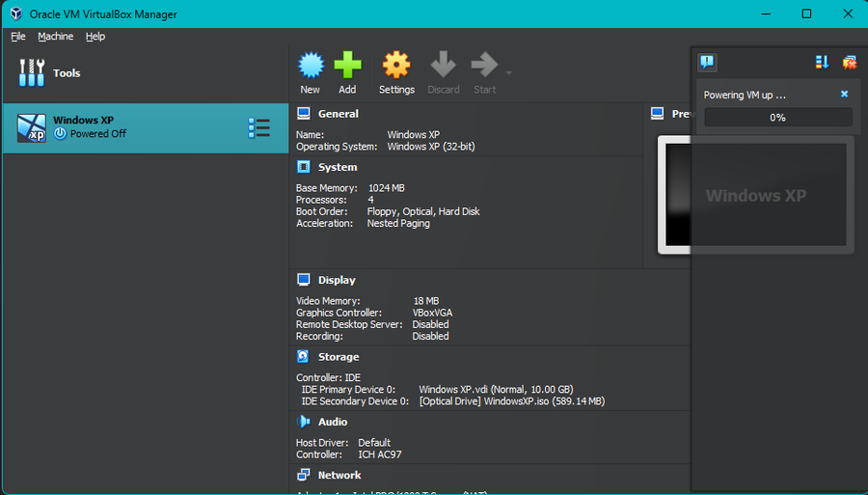The width and height of the screenshot is (868, 495).
Task: Click the audio Host Driver Default value
Action: (374, 443)
